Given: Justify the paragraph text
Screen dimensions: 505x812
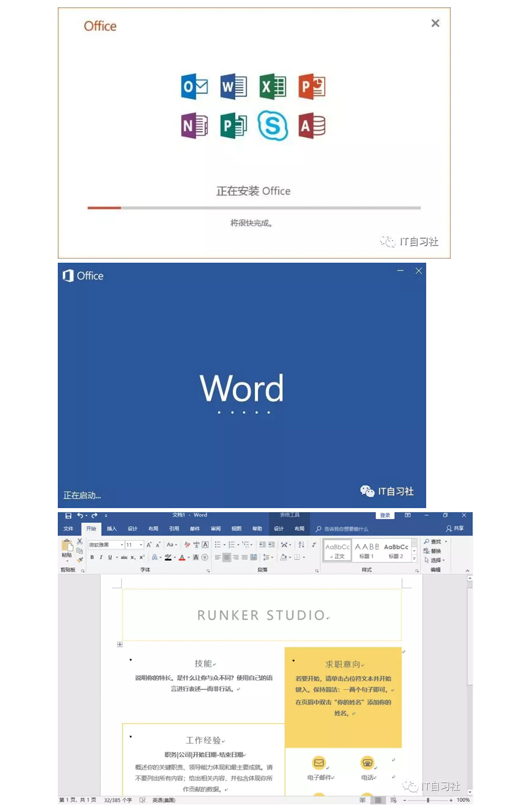Looking at the screenshot, I should tap(245, 558).
